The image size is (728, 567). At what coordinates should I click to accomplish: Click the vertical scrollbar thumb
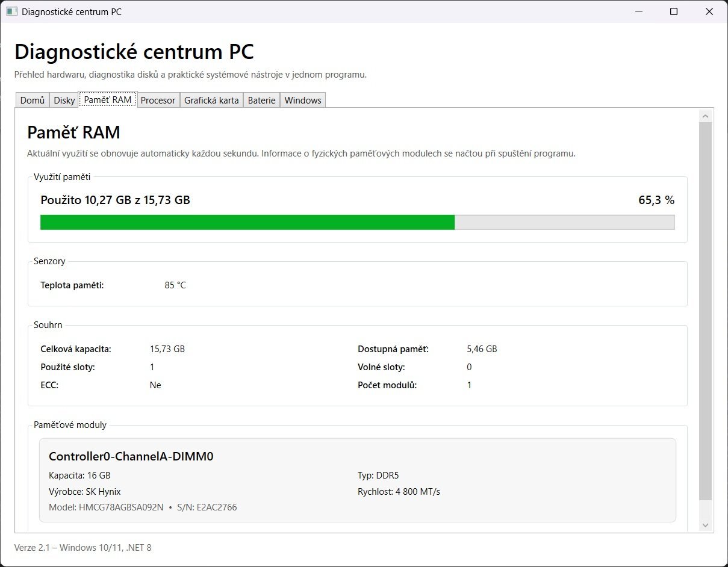[706, 311]
